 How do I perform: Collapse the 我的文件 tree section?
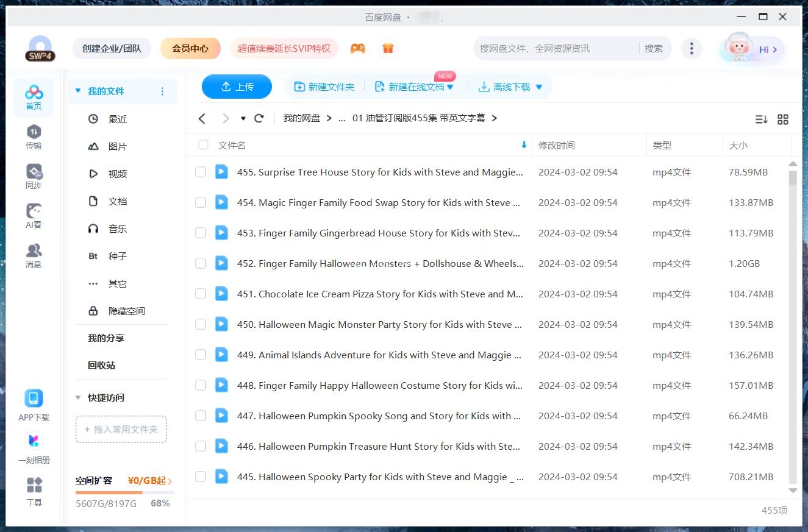point(78,91)
